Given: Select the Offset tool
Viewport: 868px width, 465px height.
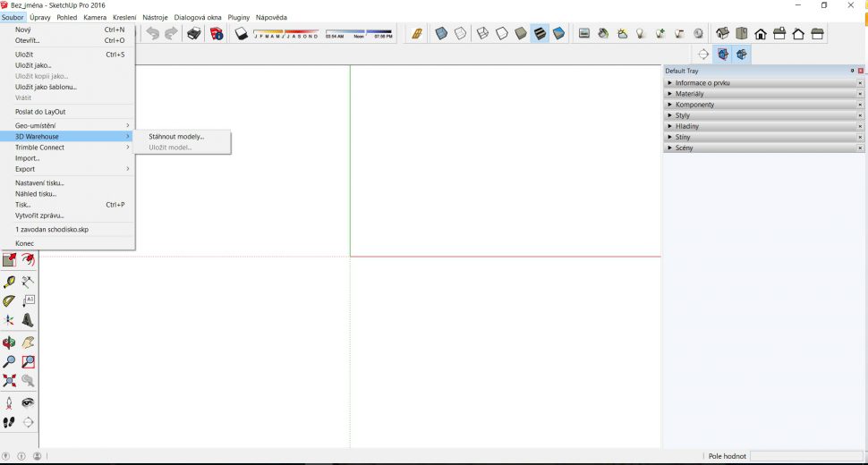Looking at the screenshot, I should [x=28, y=260].
